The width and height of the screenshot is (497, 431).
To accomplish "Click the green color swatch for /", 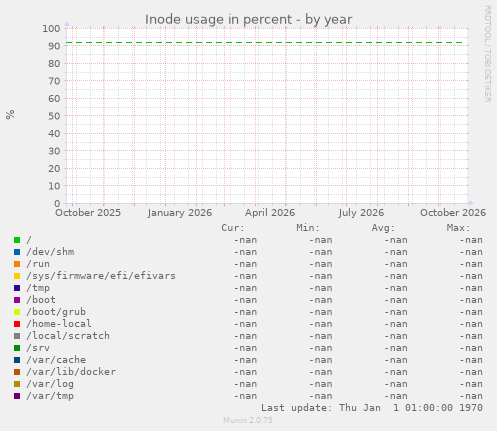I will (17, 240).
